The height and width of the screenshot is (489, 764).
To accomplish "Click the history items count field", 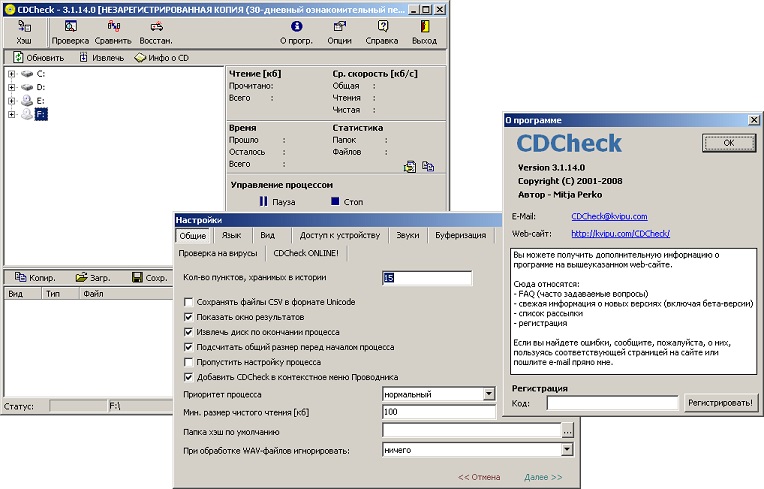I will (427, 278).
